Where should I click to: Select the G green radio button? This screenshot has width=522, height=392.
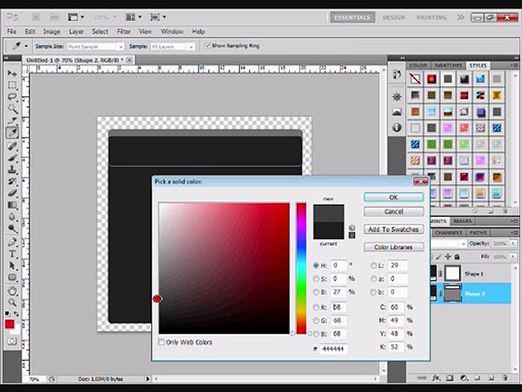[316, 321]
